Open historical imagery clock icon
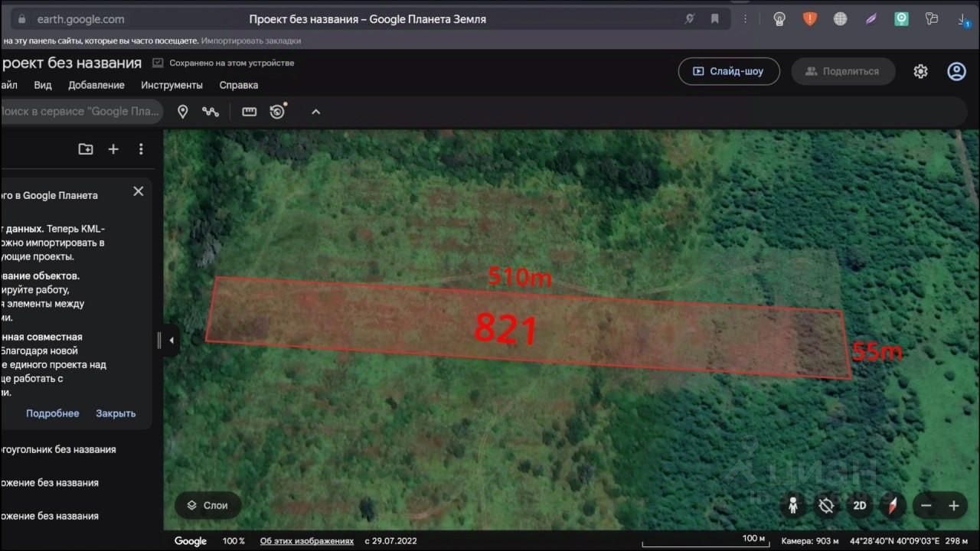980x551 pixels. click(x=278, y=112)
